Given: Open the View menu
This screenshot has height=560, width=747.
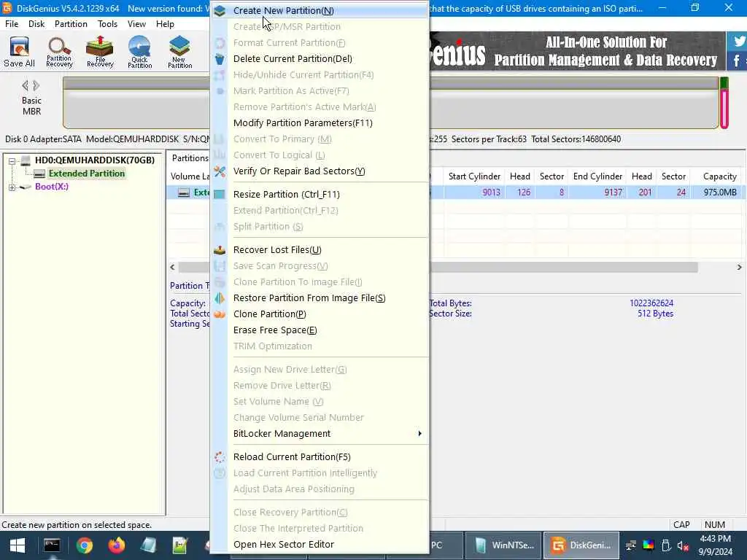Looking at the screenshot, I should [x=136, y=24].
